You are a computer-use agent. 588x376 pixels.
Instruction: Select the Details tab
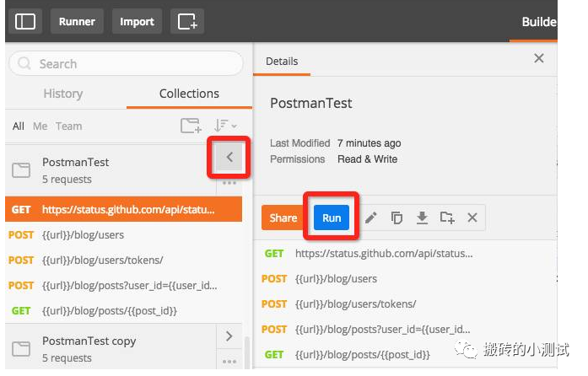pos(282,61)
